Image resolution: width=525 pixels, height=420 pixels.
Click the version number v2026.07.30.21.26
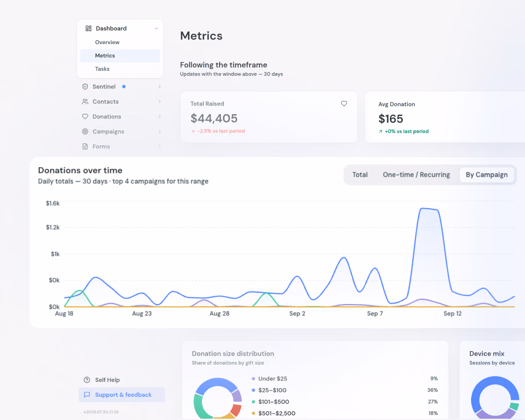(101, 412)
